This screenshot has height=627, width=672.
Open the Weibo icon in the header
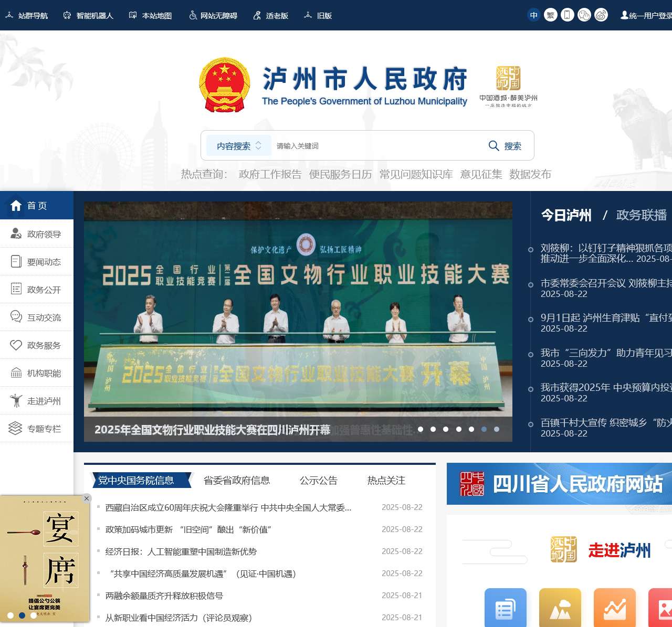(600, 15)
